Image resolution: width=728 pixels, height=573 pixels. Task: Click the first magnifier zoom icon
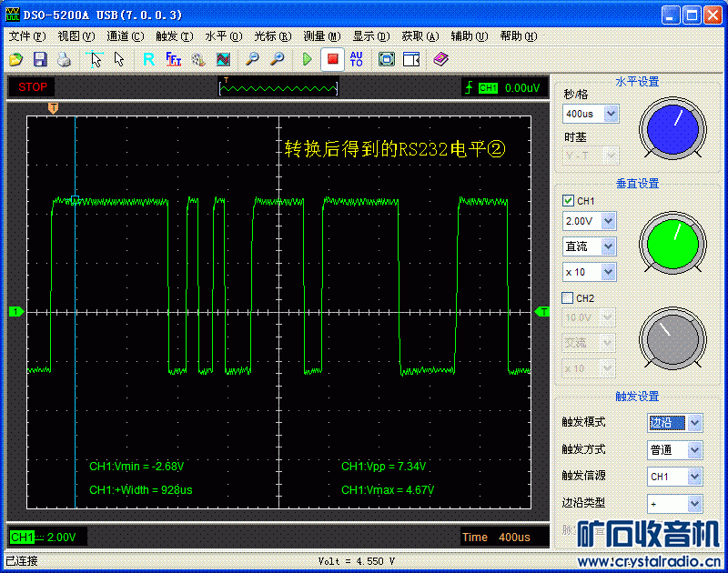pyautogui.click(x=252, y=59)
